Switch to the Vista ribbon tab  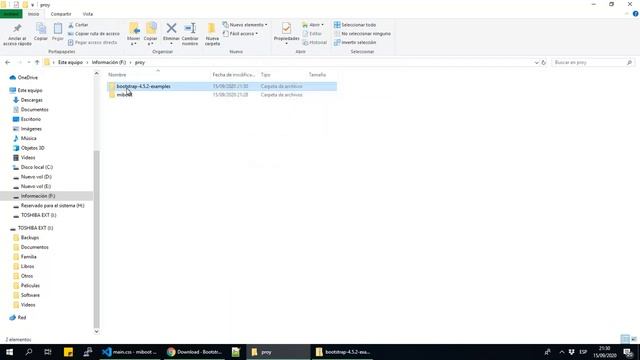tap(88, 14)
